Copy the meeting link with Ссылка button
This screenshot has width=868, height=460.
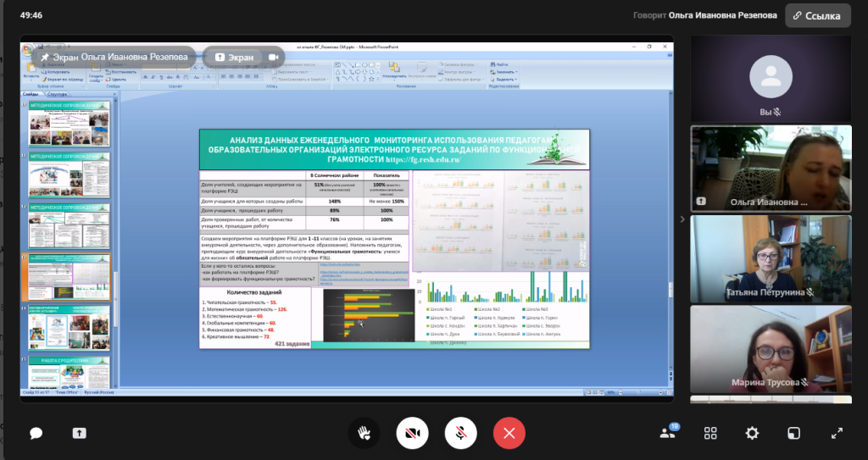817,15
